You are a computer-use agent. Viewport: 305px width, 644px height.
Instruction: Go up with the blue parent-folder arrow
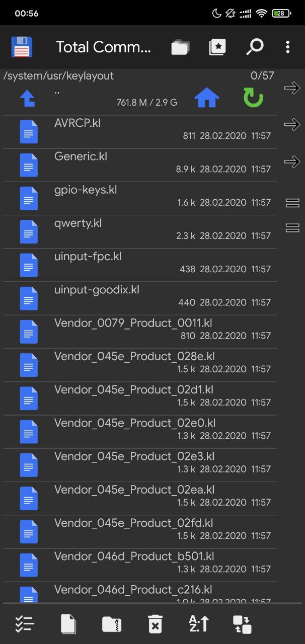pyautogui.click(x=28, y=98)
